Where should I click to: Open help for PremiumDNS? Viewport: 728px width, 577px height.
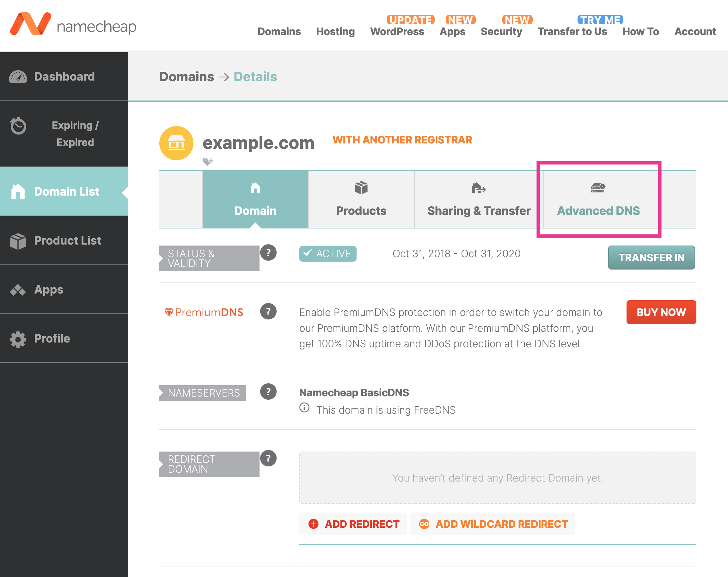pyautogui.click(x=268, y=311)
